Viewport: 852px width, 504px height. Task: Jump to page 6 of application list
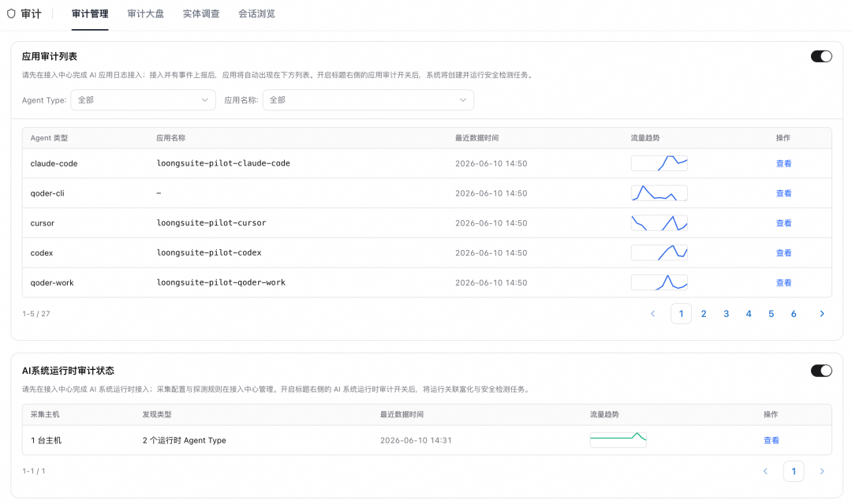[x=794, y=314]
